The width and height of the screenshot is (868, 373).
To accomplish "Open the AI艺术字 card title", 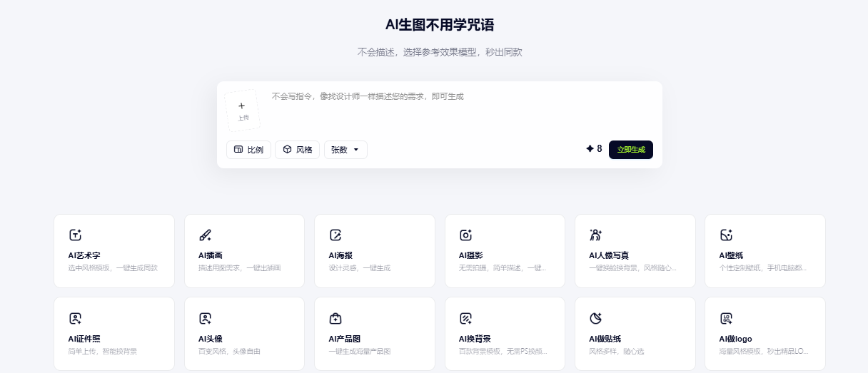I will pos(84,255).
